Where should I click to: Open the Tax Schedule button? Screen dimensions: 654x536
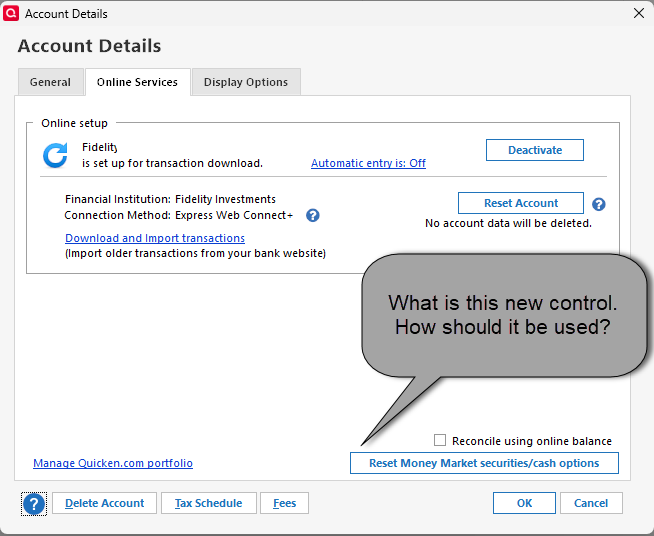pyautogui.click(x=209, y=503)
